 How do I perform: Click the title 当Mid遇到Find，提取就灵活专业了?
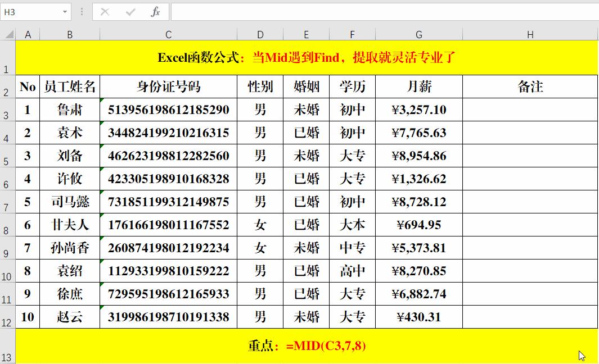(x=355, y=57)
